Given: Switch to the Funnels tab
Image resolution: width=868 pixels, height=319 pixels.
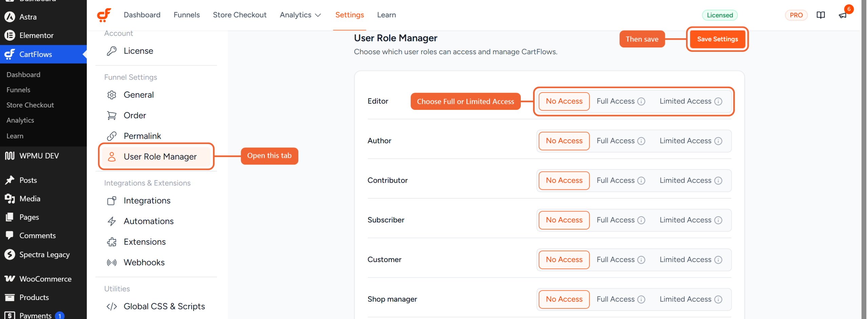Looking at the screenshot, I should [186, 15].
